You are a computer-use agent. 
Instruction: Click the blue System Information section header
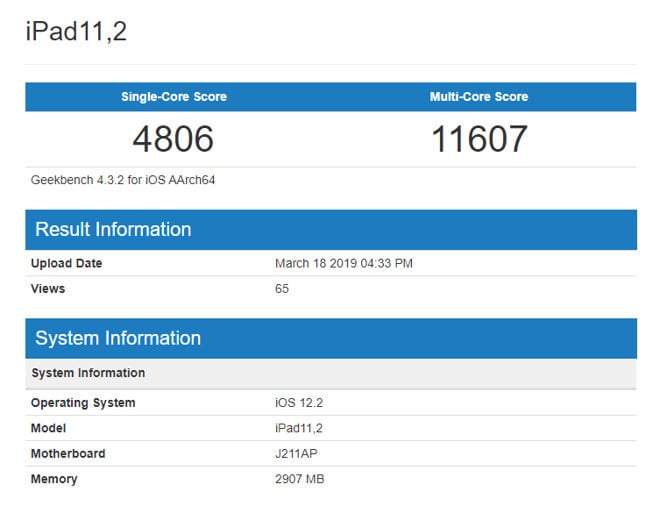point(331,338)
